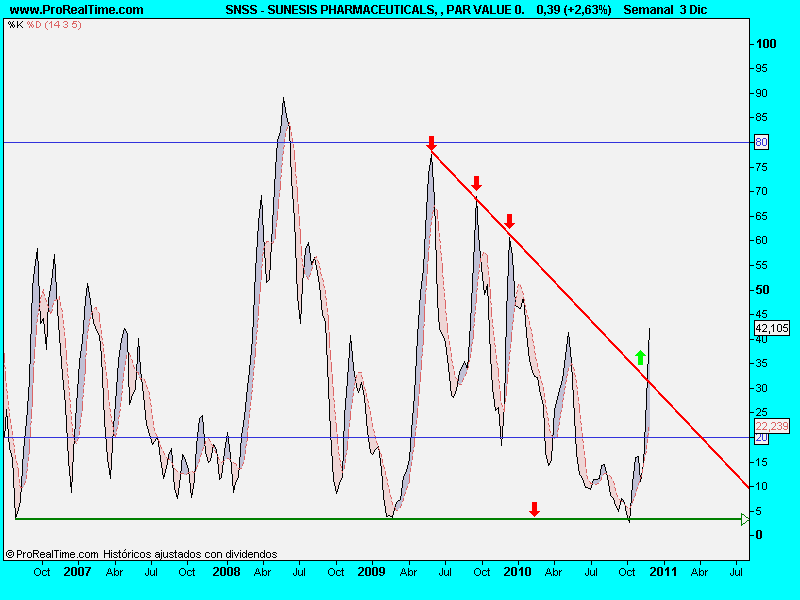Select the Semanal timeframe label
800x600 pixels.
pyautogui.click(x=648, y=10)
